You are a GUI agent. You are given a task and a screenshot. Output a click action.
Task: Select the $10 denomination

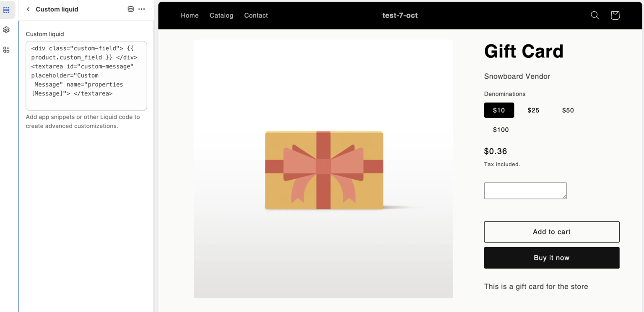coord(499,110)
